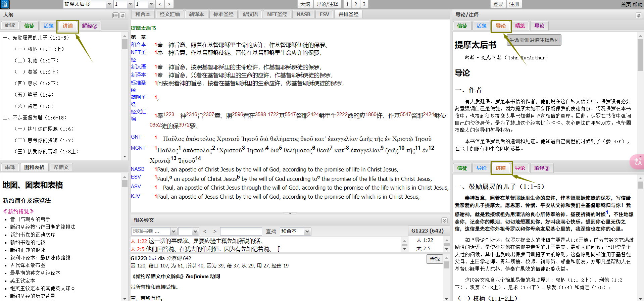Collapse 相关经文 panel with double-chevron icon
This screenshot has height=301, width=644.
point(444,220)
